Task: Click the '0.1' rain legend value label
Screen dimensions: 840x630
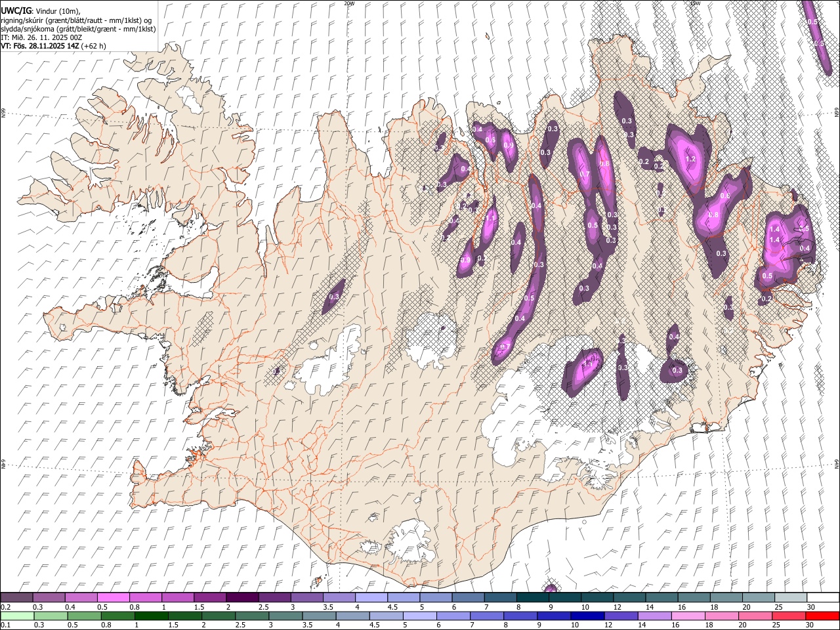Action: pyautogui.click(x=5, y=625)
